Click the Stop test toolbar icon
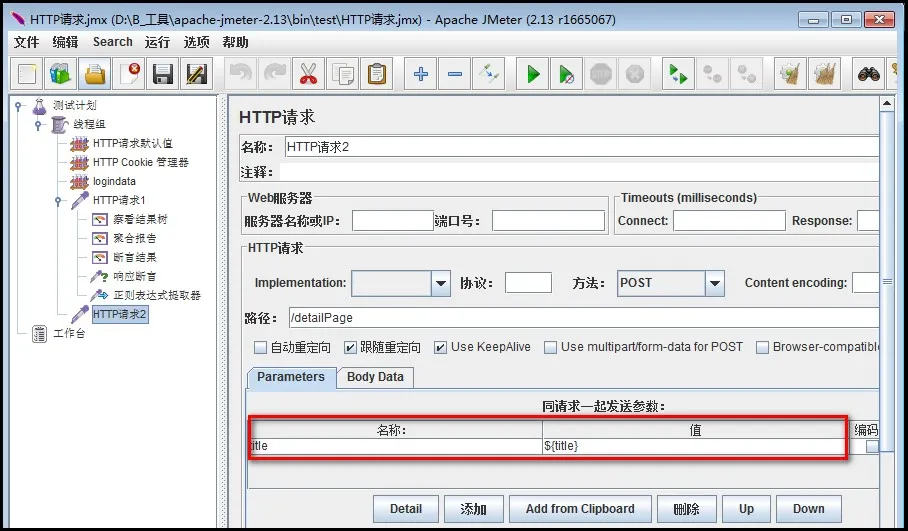 tap(601, 74)
